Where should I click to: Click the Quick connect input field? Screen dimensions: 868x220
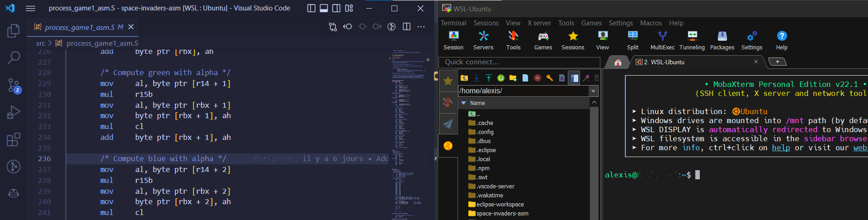(x=519, y=62)
